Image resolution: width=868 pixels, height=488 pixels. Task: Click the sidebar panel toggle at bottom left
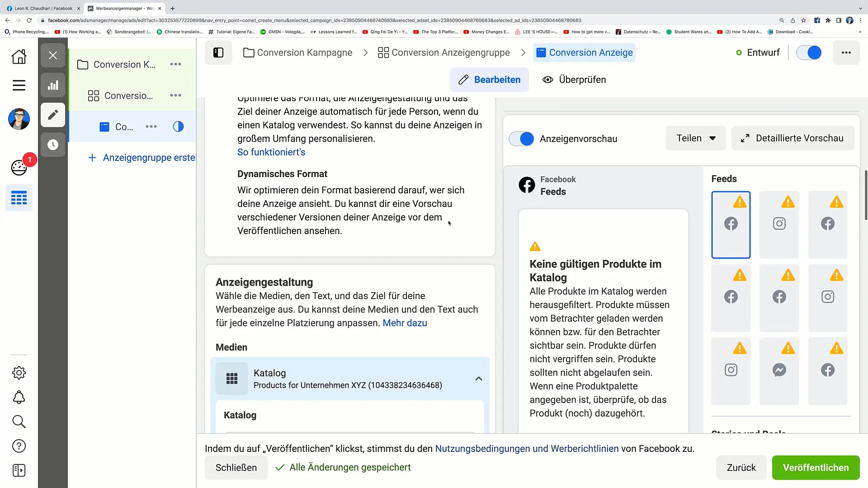(19, 470)
